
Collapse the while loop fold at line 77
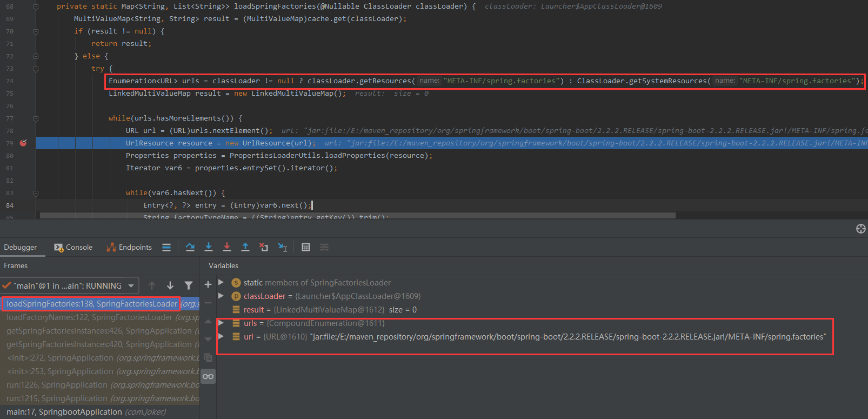36,118
